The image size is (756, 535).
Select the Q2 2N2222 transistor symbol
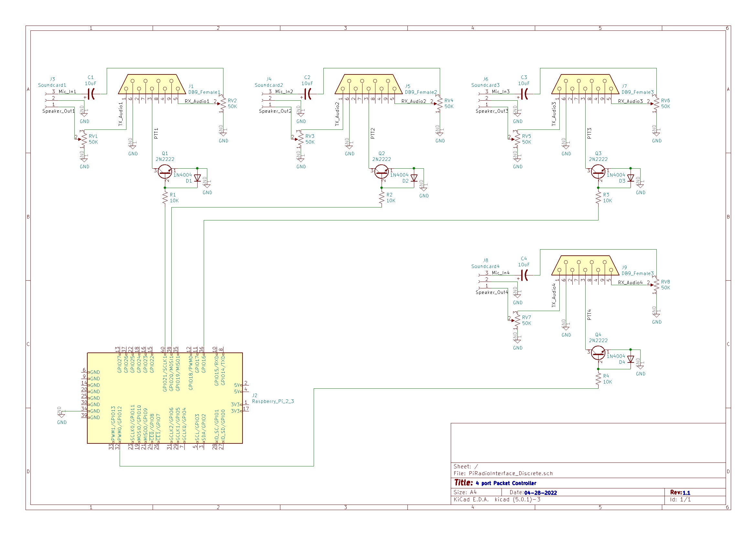pyautogui.click(x=382, y=172)
